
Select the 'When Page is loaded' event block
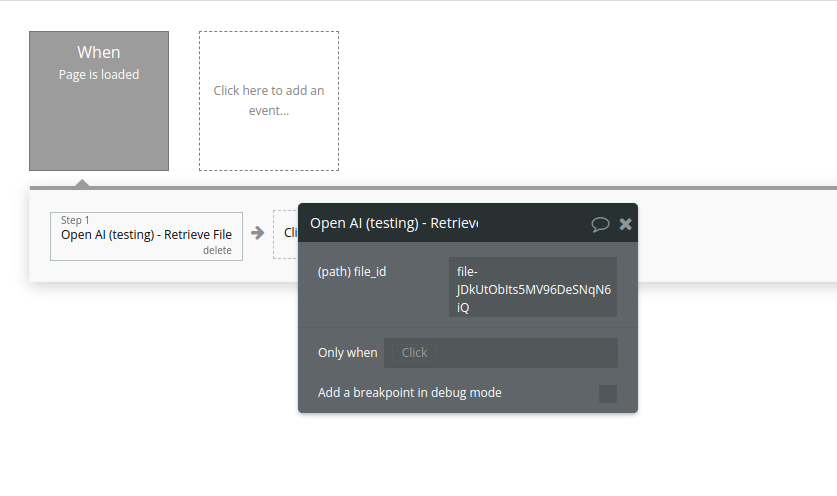(99, 101)
